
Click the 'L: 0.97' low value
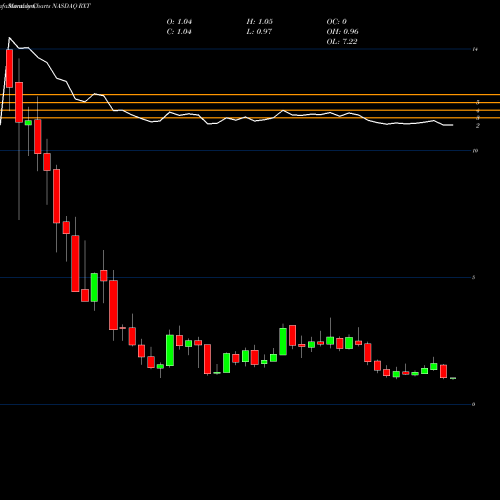click(259, 32)
